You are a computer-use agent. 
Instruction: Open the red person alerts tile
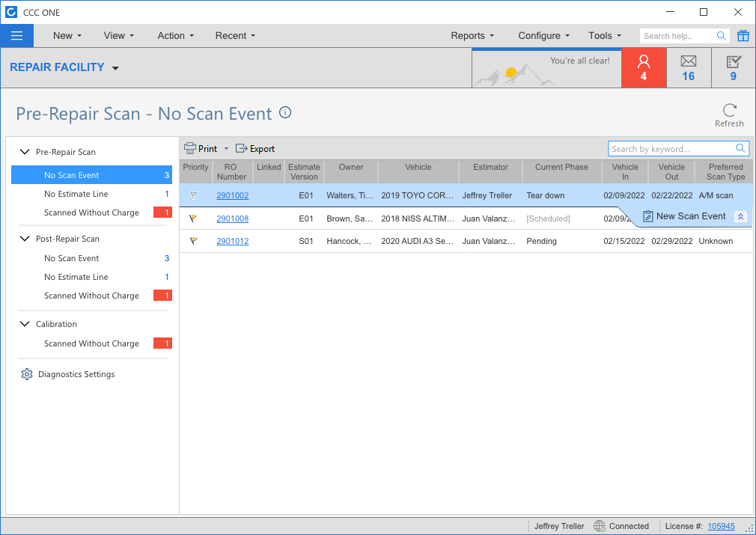pos(644,68)
